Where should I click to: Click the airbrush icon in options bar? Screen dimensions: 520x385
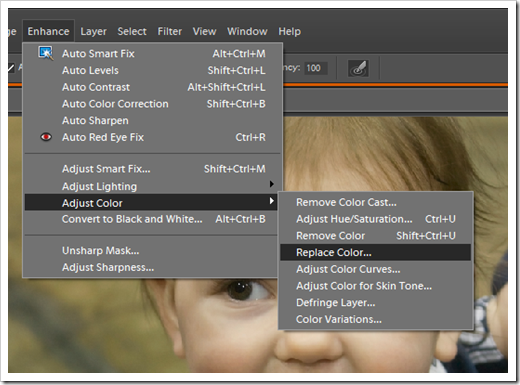tap(358, 68)
